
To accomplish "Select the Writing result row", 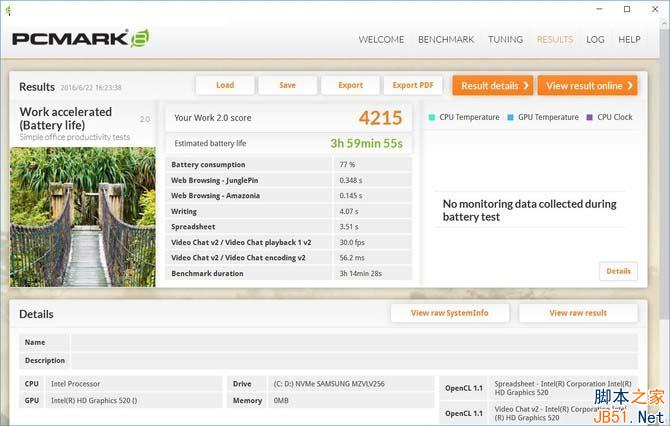I will tap(289, 211).
